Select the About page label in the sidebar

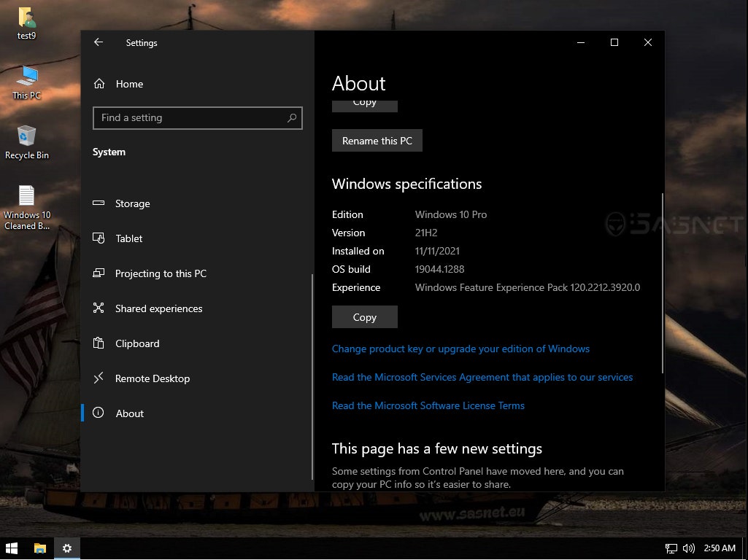tap(130, 413)
